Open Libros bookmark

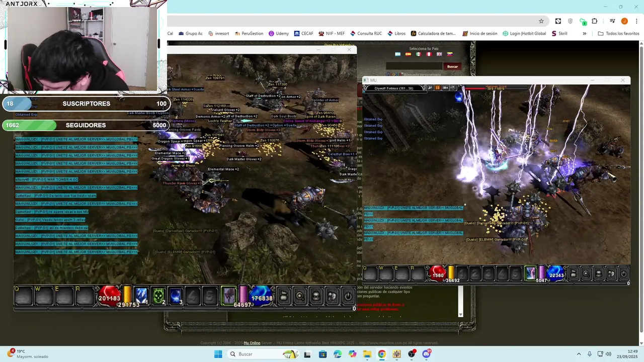pos(396,34)
